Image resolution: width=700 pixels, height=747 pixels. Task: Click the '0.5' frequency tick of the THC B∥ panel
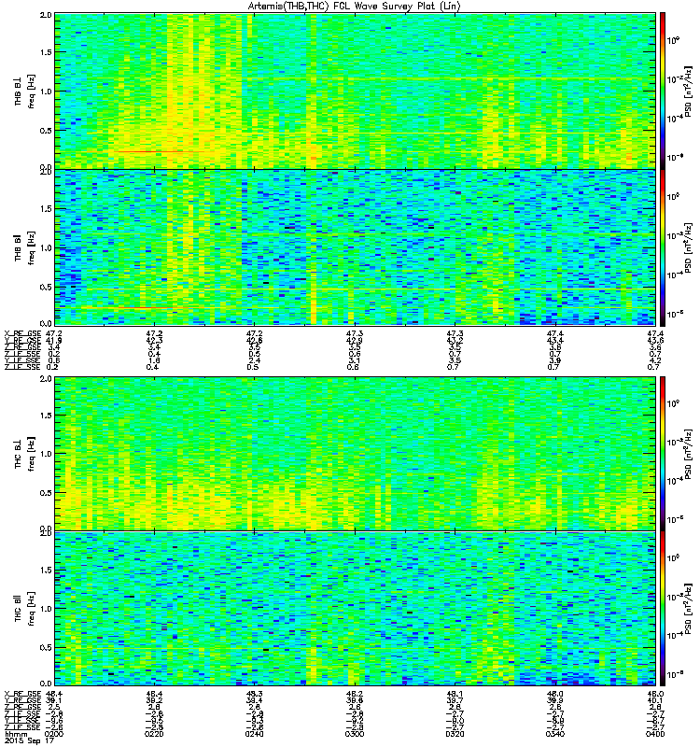tap(46, 647)
